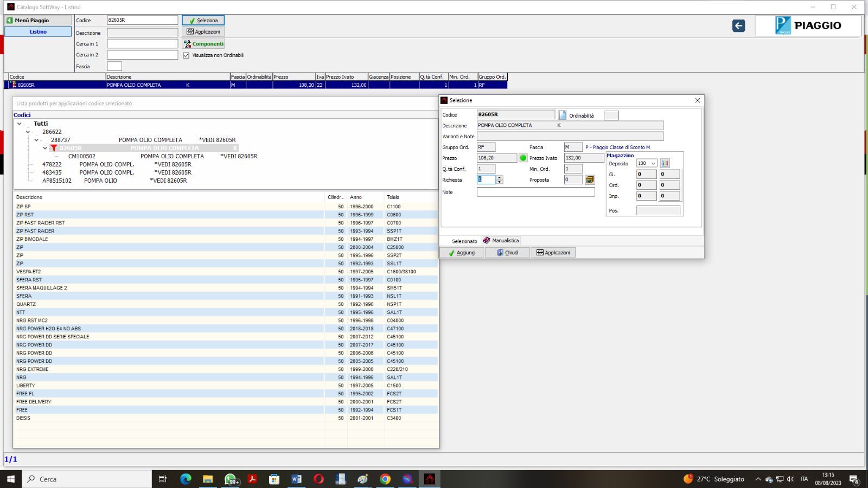The image size is (868, 488).
Task: Toggle the Visualizza non Ordinabili checkbox
Action: (x=186, y=55)
